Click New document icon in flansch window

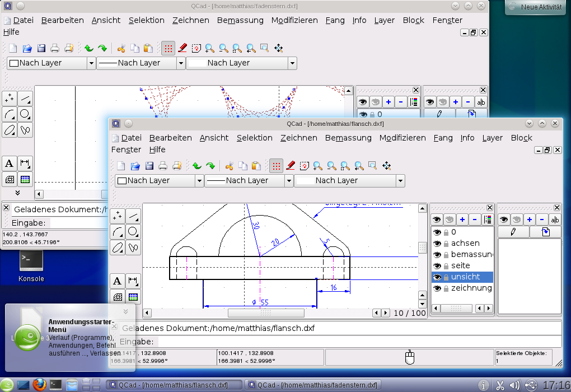point(121,166)
